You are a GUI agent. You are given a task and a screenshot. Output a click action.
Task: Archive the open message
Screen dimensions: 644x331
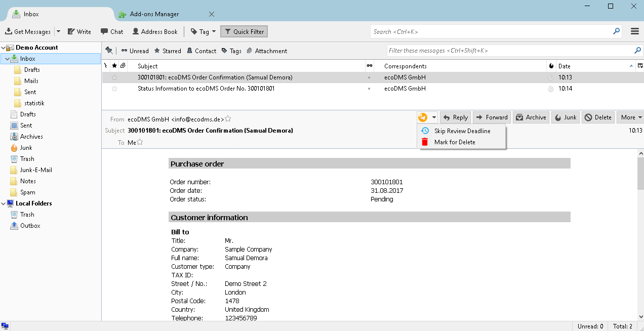(x=531, y=117)
